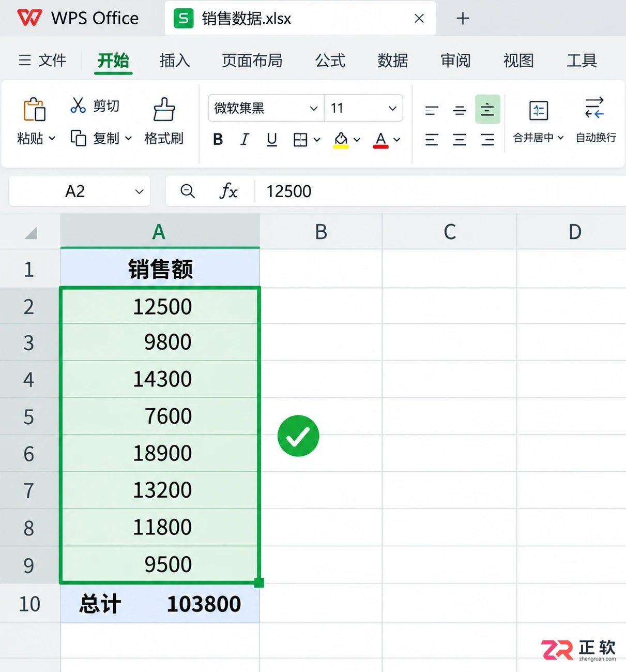Select row 10 header
626x672 pixels.
29,604
